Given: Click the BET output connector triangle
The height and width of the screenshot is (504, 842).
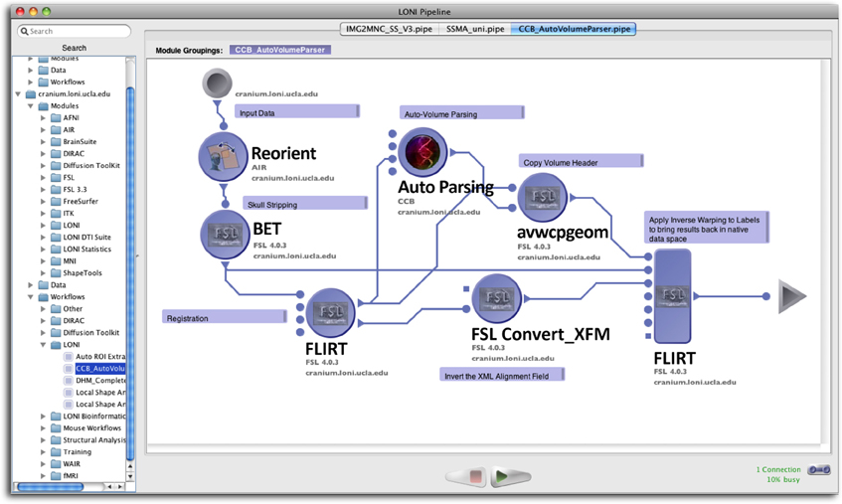Looking at the screenshot, I should tap(225, 265).
